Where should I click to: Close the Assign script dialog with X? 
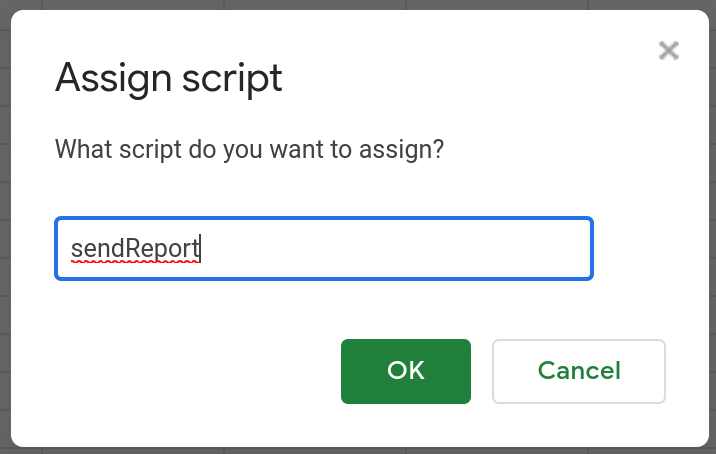coord(669,50)
